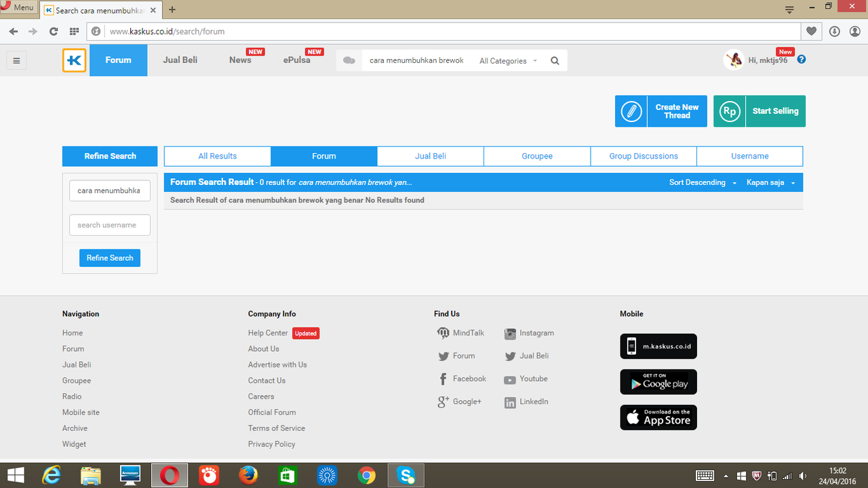Open the Kapan saja time dropdown
The width and height of the screenshot is (868, 488).
click(771, 182)
